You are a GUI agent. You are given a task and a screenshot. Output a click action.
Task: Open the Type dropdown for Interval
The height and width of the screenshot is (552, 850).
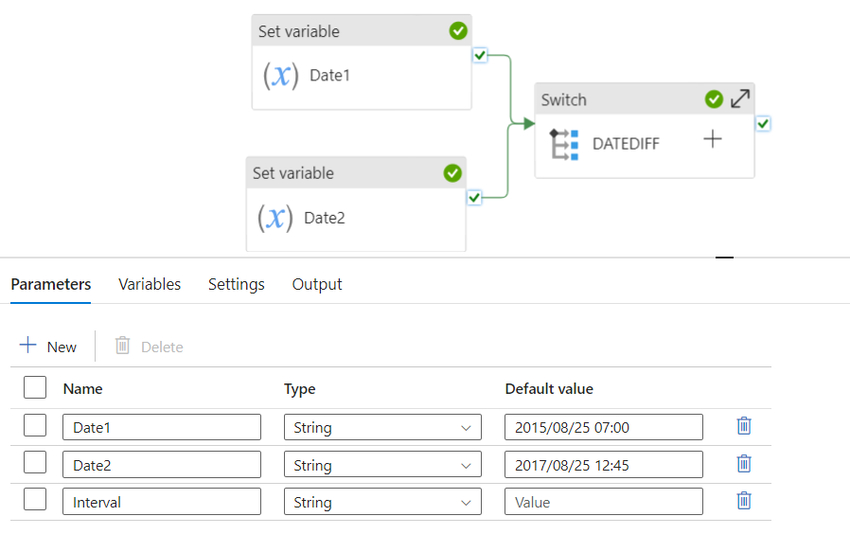382,502
